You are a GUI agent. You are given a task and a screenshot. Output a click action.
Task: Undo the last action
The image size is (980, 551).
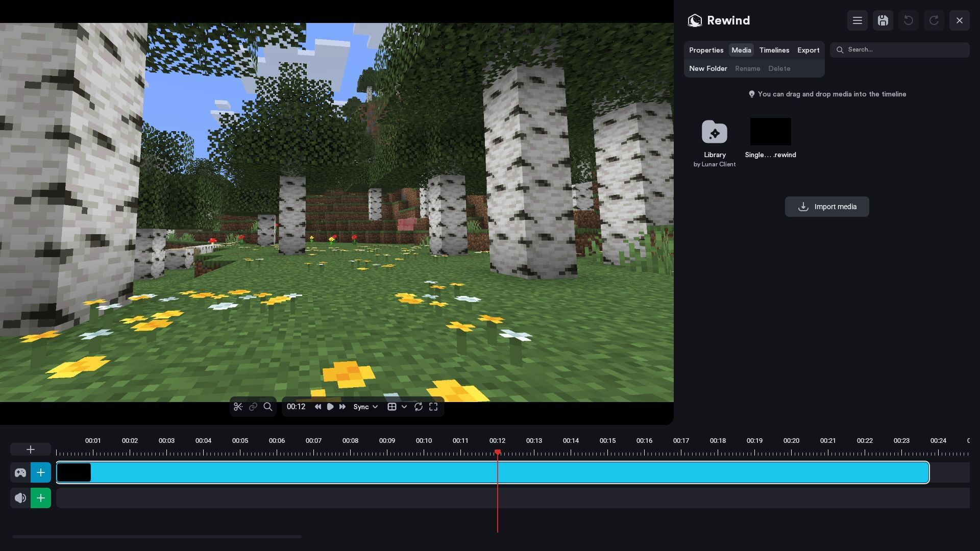909,20
